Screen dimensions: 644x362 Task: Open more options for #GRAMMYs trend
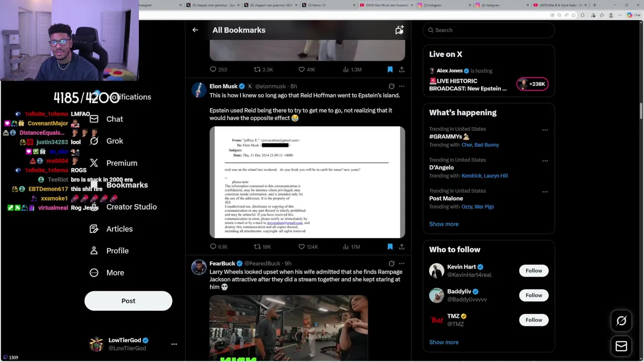545,130
